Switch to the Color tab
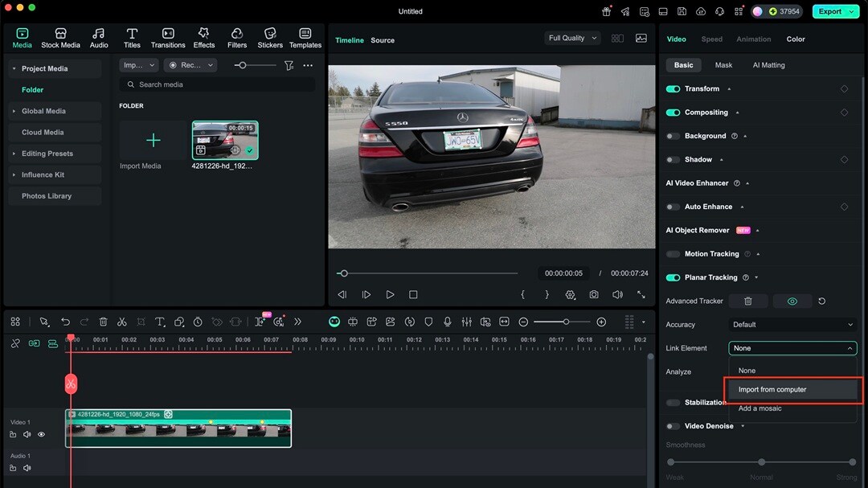Image resolution: width=868 pixels, height=488 pixels. point(796,39)
